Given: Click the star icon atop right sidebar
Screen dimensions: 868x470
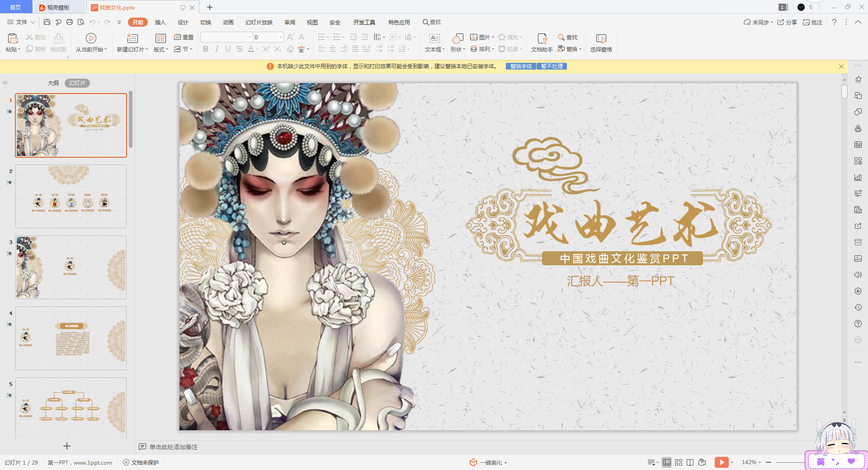Looking at the screenshot, I should 858,80.
